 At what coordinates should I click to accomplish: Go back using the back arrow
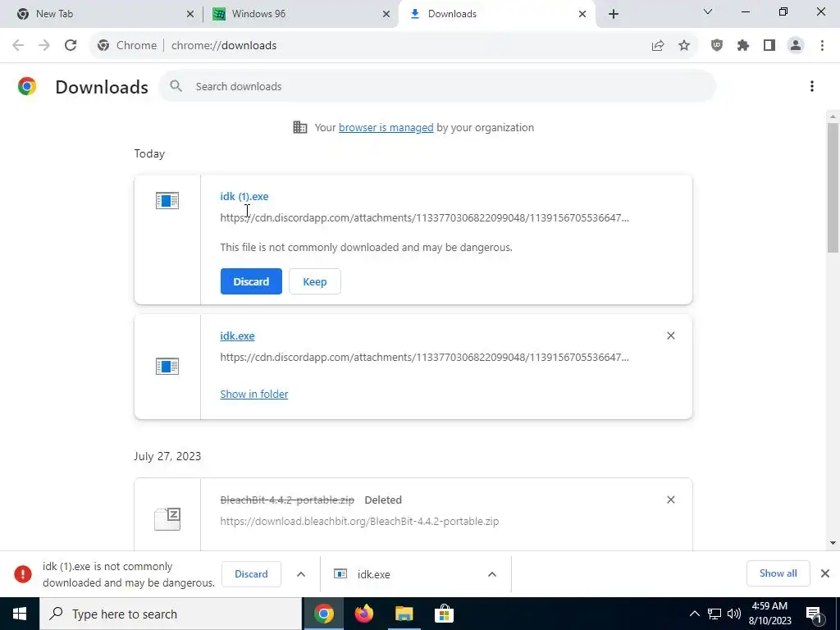[18, 46]
